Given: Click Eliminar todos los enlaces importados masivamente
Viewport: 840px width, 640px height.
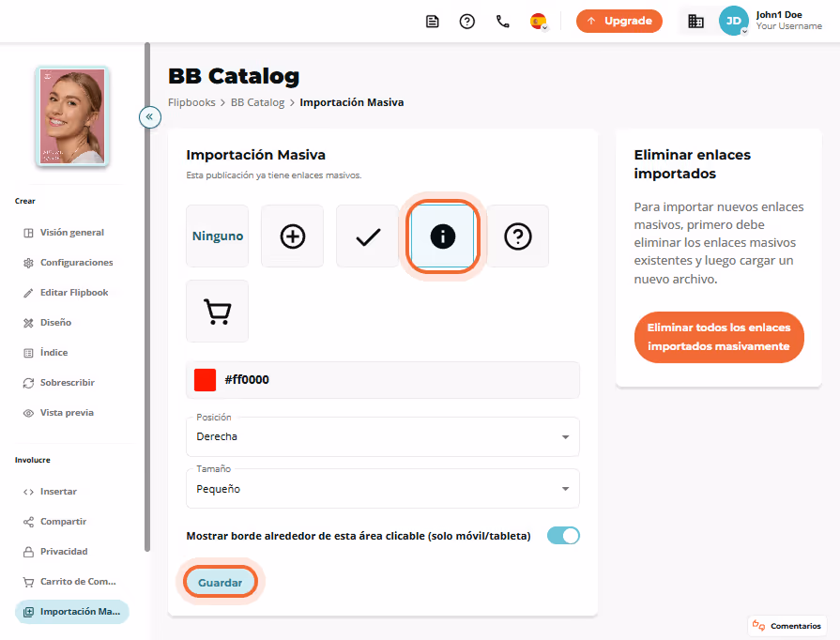Looking at the screenshot, I should point(719,337).
